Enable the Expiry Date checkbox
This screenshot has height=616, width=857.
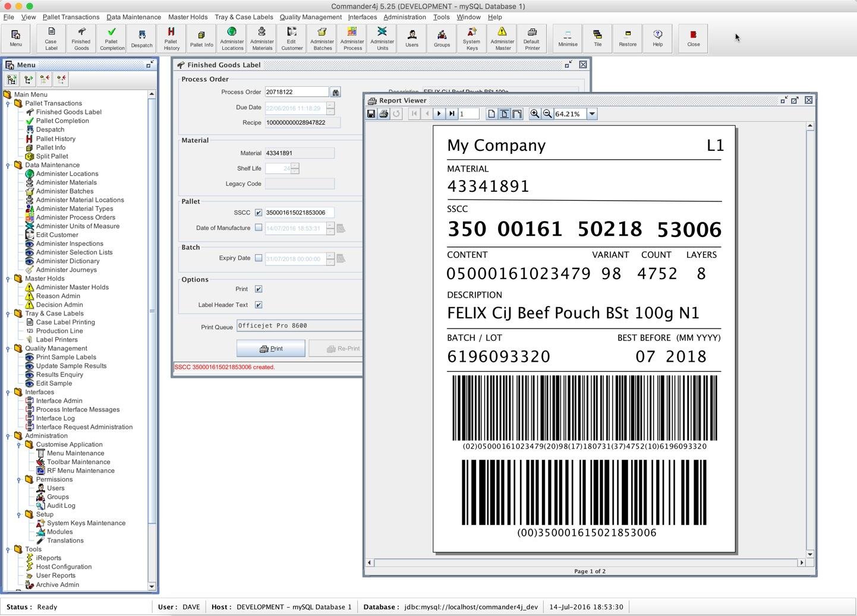coord(259,258)
